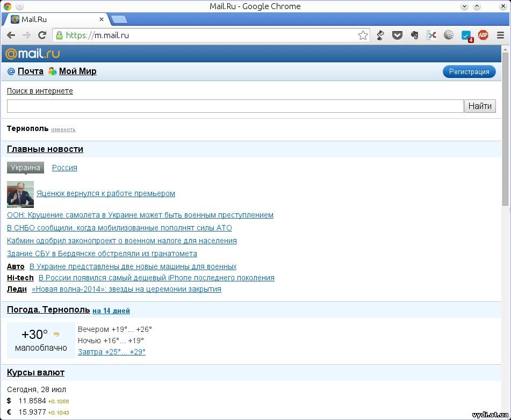
Task: Open the Курсы валют heading link
Action: coord(36,372)
